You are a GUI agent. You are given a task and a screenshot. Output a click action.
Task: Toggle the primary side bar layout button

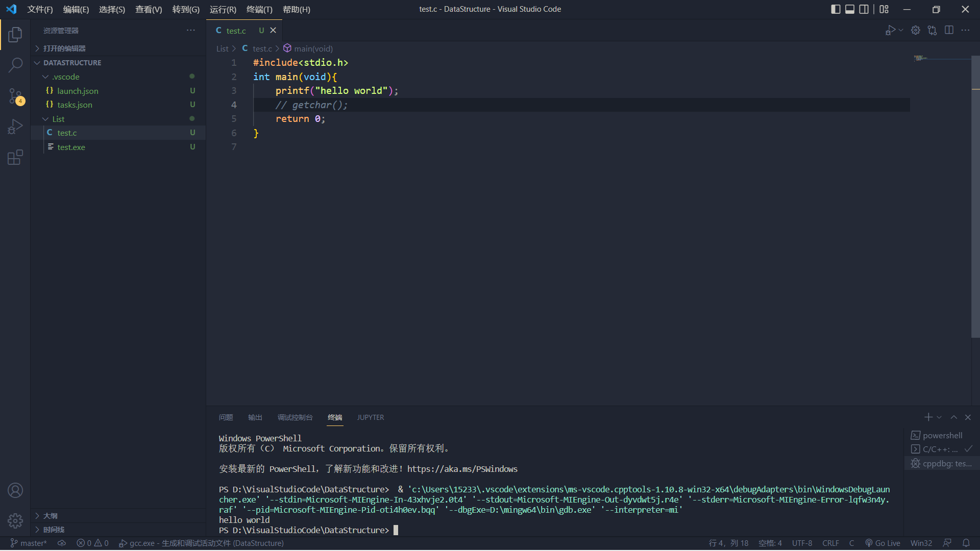(836, 9)
